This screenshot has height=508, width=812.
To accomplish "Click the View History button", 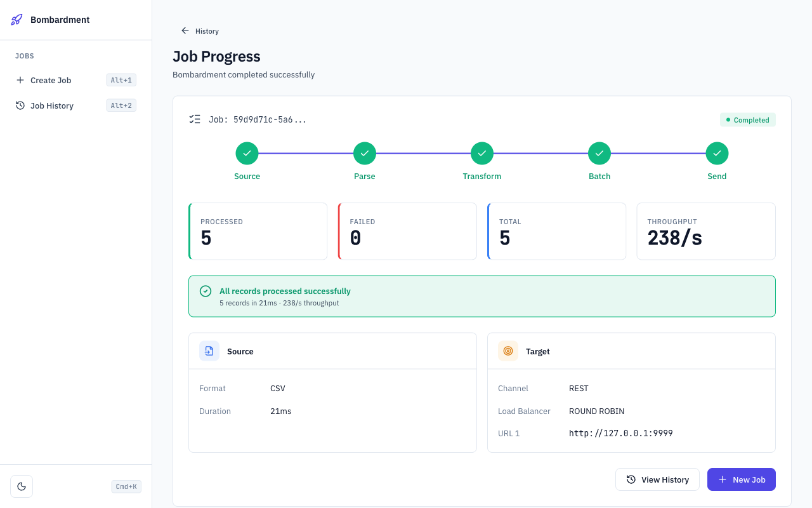I will click(657, 479).
